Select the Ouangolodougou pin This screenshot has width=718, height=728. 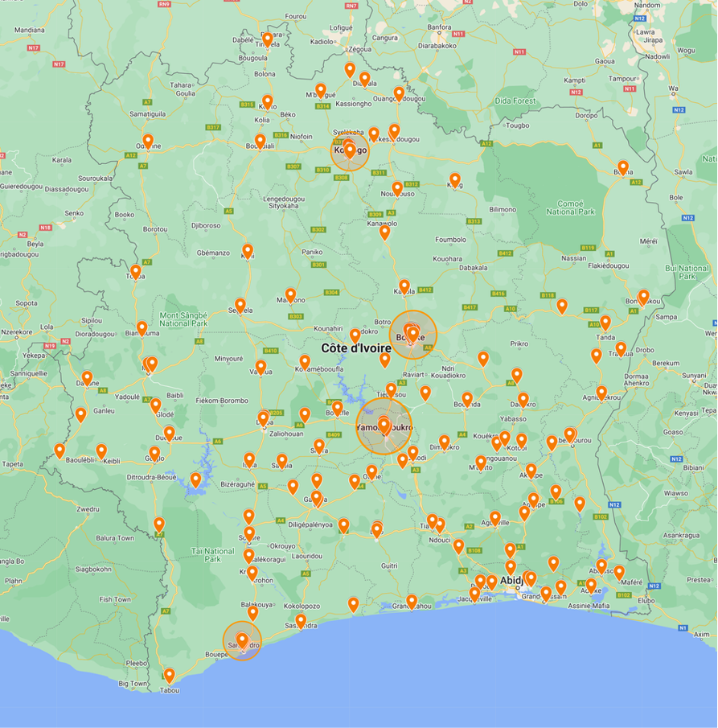[399, 94]
